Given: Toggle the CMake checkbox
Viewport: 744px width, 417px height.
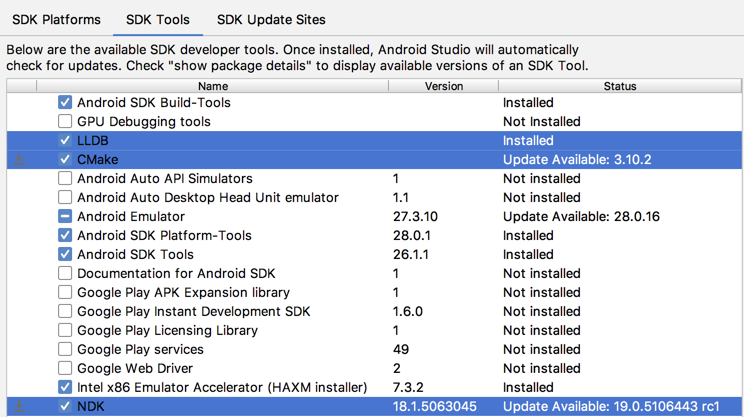Looking at the screenshot, I should pos(65,160).
